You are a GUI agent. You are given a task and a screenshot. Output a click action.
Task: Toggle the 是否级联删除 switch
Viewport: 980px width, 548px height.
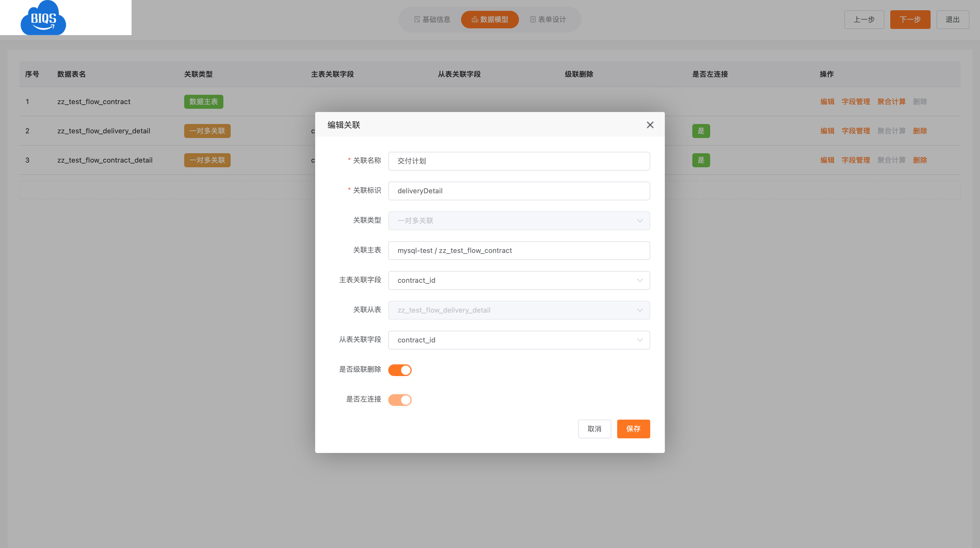pos(399,370)
